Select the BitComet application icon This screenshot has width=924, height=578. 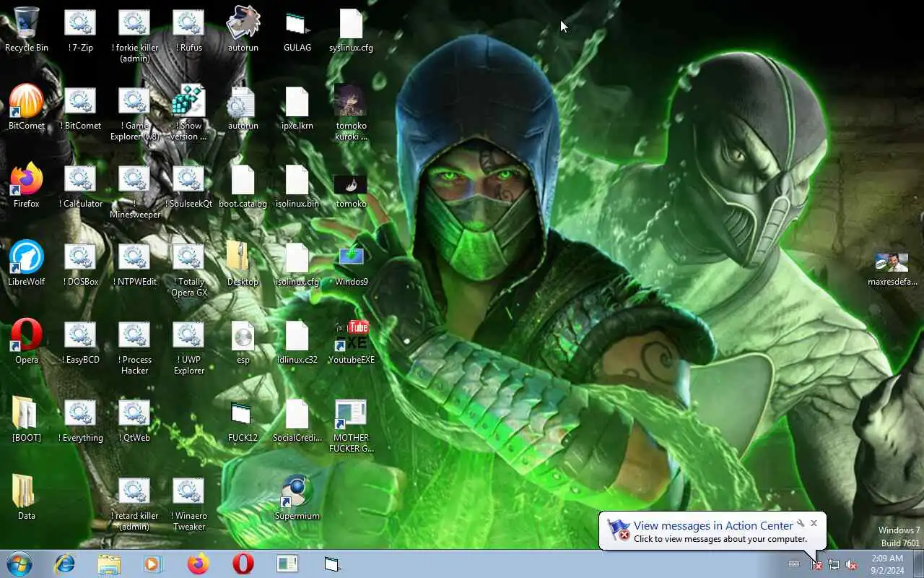click(27, 108)
